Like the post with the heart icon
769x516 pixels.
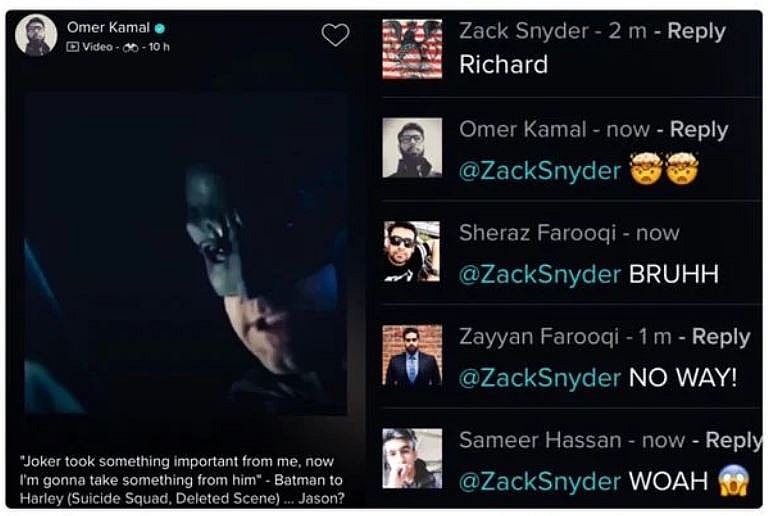click(335, 36)
